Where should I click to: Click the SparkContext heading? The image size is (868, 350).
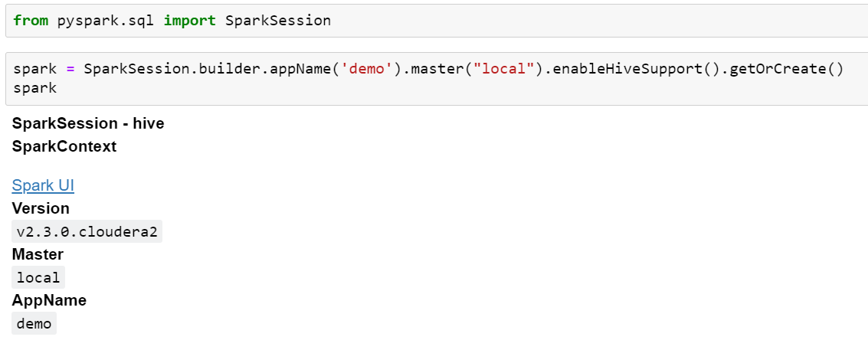[64, 146]
